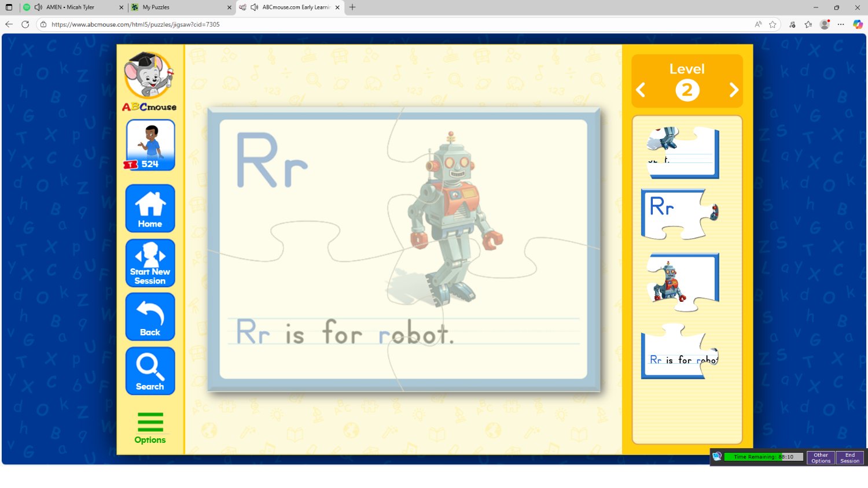868x488 pixels.
Task: Click the timer mouse icon
Action: point(717,457)
